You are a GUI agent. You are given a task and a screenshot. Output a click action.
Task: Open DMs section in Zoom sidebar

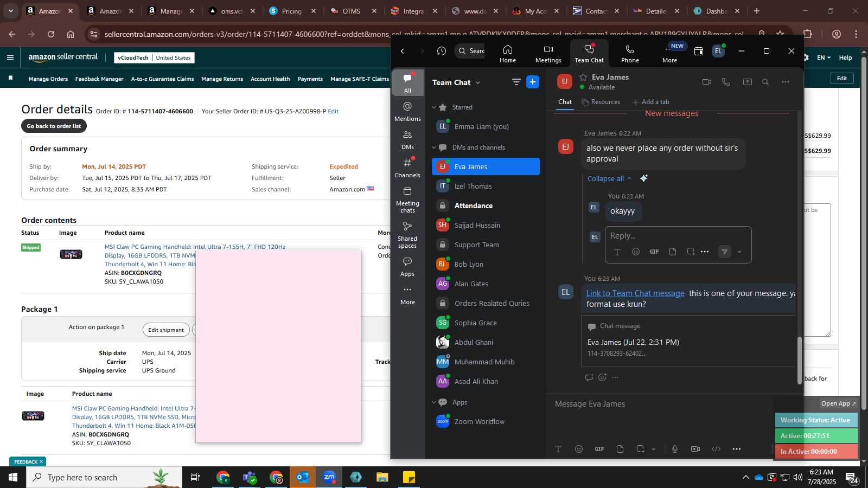pos(407,140)
